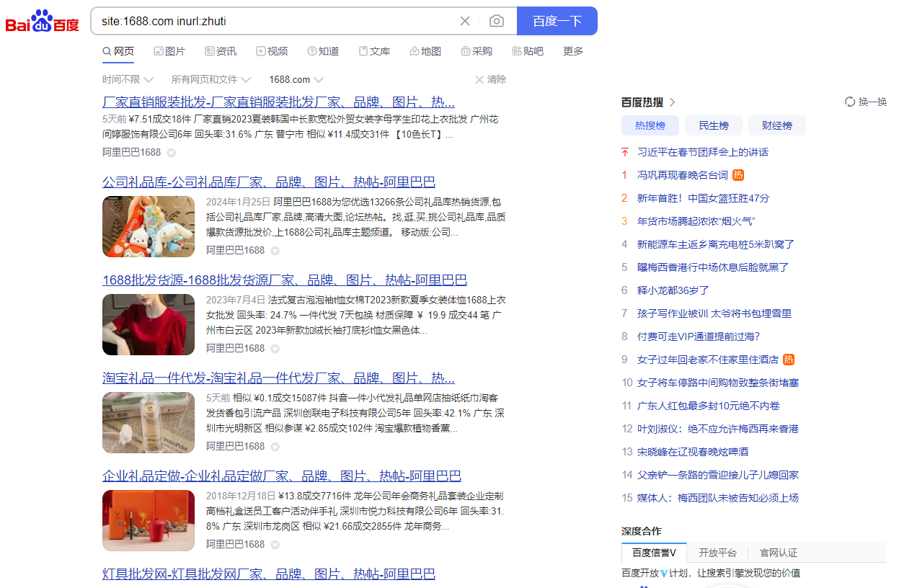Open hot topic 孩子写作业被训 太爷将书包埋雪里
The width and height of the screenshot is (912, 588).
pos(714,313)
